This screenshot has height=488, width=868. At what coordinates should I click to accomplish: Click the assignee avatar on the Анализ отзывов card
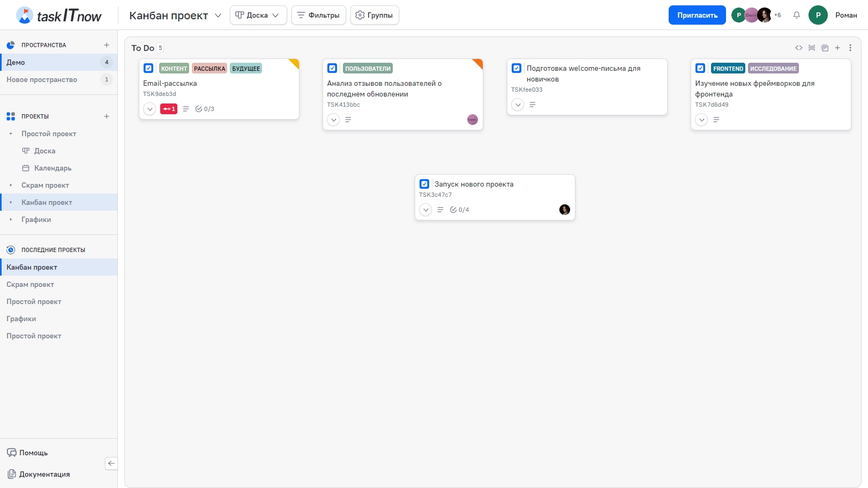(473, 120)
